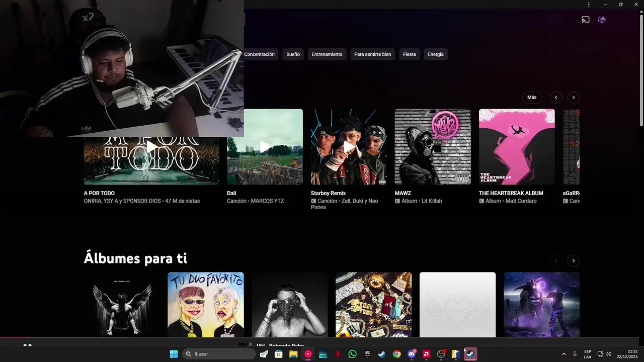
Task: Open the purple moon album cover
Action: (x=542, y=305)
